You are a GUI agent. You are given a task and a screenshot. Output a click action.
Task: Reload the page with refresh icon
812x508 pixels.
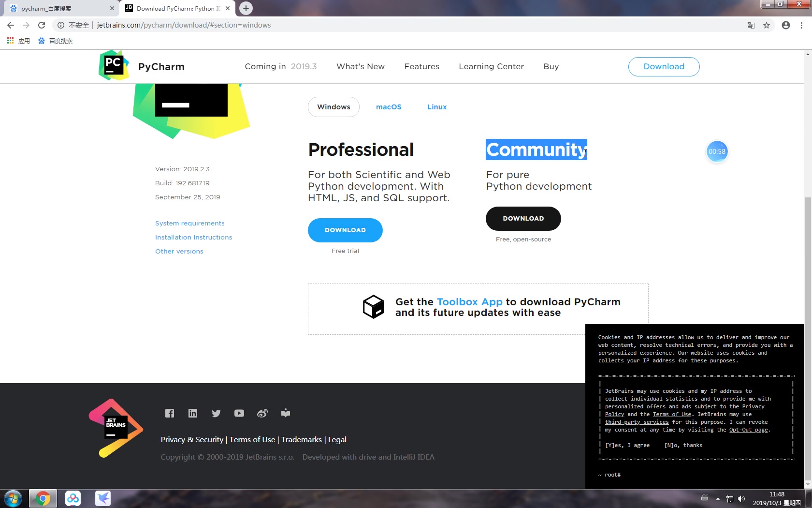(x=42, y=25)
